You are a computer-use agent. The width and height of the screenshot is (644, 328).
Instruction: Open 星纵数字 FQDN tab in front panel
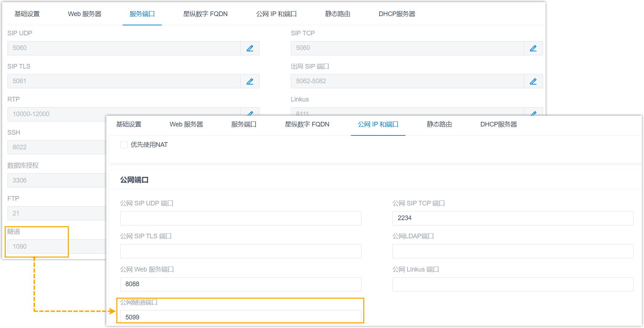coord(307,124)
